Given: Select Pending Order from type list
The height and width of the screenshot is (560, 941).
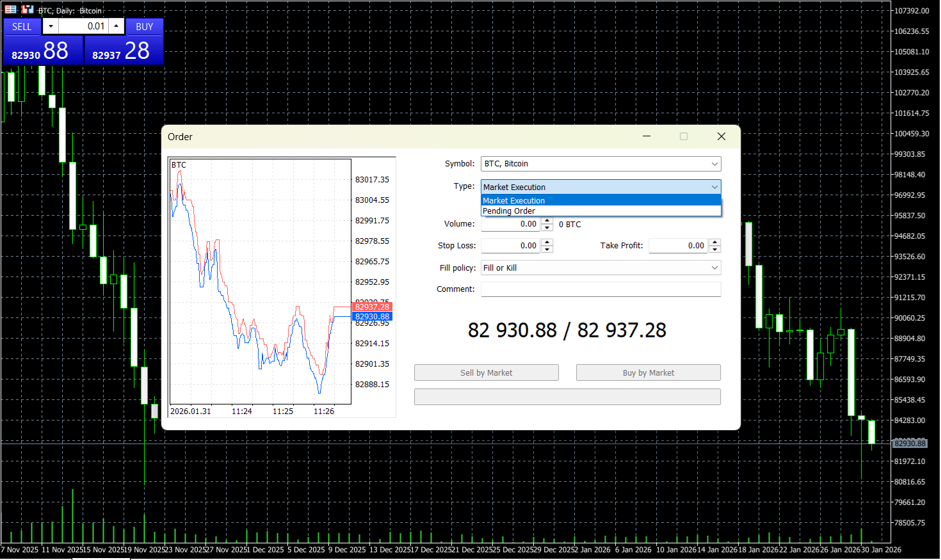Looking at the screenshot, I should 600,211.
